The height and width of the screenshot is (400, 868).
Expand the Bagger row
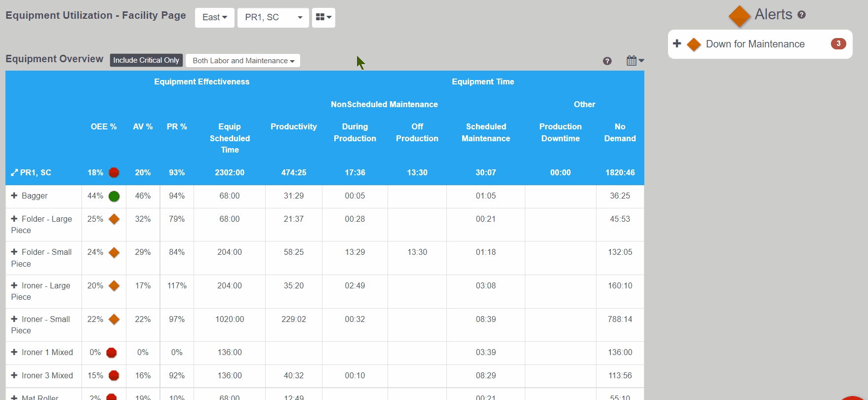coord(14,196)
